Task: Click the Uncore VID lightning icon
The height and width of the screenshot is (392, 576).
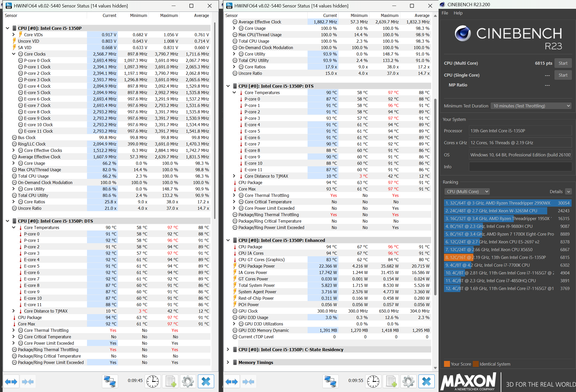Action: (x=14, y=41)
